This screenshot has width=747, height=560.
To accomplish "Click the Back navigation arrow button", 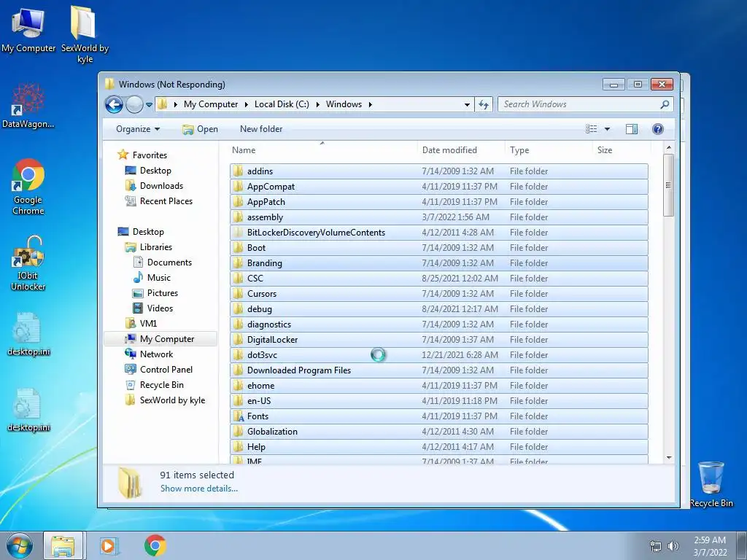I will pyautogui.click(x=114, y=104).
